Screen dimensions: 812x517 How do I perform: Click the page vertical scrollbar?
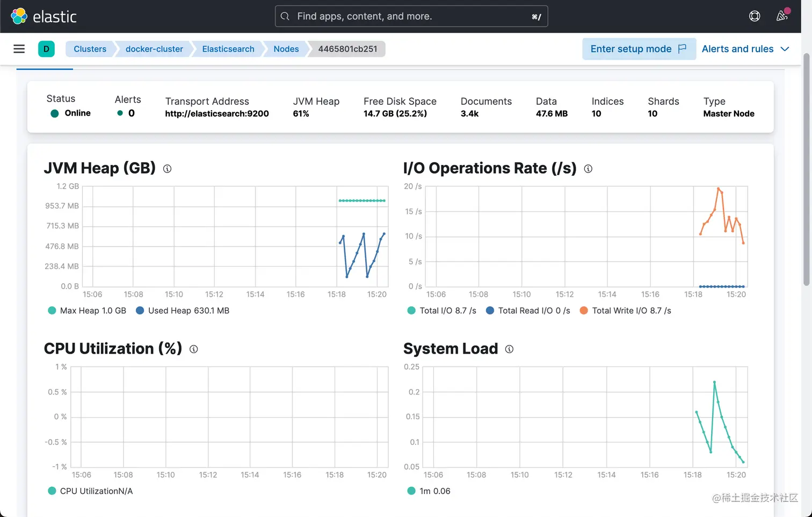pyautogui.click(x=807, y=169)
